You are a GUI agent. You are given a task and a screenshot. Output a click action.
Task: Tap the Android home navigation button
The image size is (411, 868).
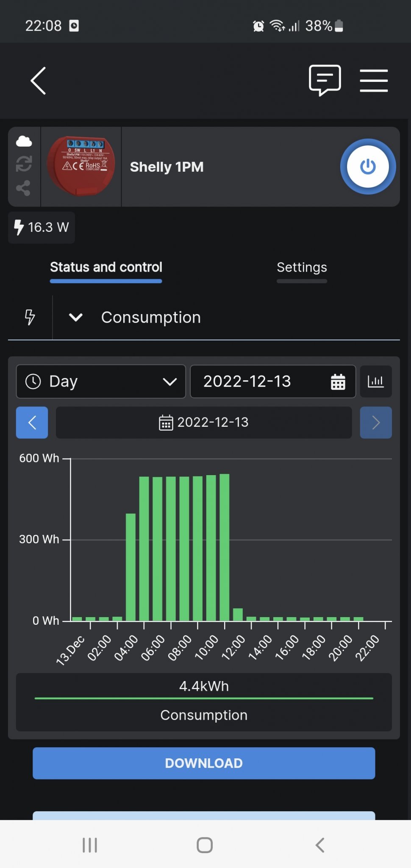205,845
